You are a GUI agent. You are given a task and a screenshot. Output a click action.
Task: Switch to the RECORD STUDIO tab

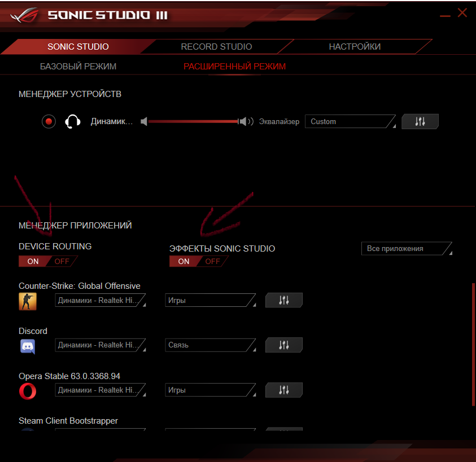pyautogui.click(x=216, y=47)
